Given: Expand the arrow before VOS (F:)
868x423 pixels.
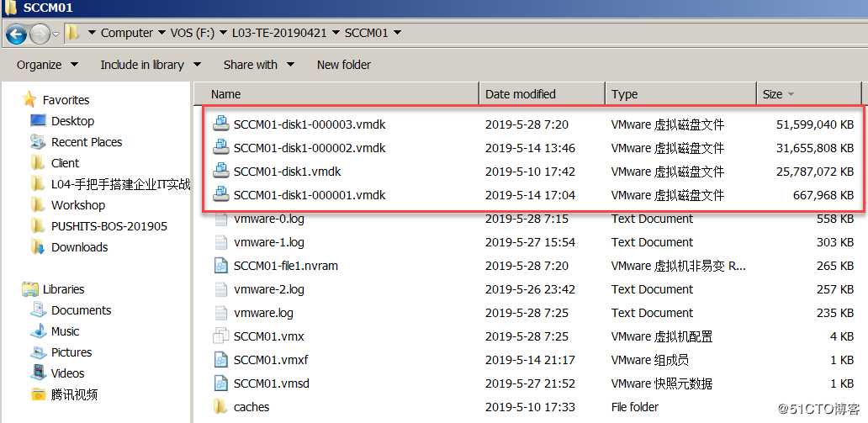Looking at the screenshot, I should [161, 34].
